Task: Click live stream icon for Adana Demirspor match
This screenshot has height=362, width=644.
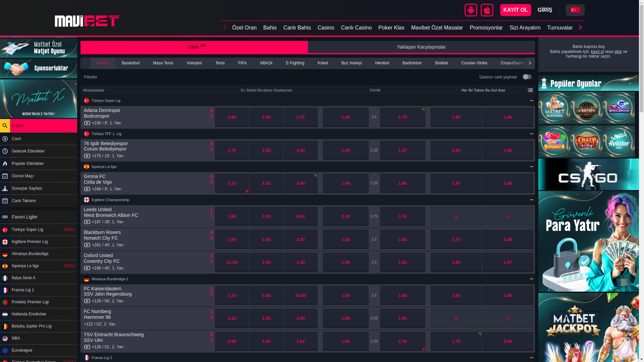Action: (87, 123)
